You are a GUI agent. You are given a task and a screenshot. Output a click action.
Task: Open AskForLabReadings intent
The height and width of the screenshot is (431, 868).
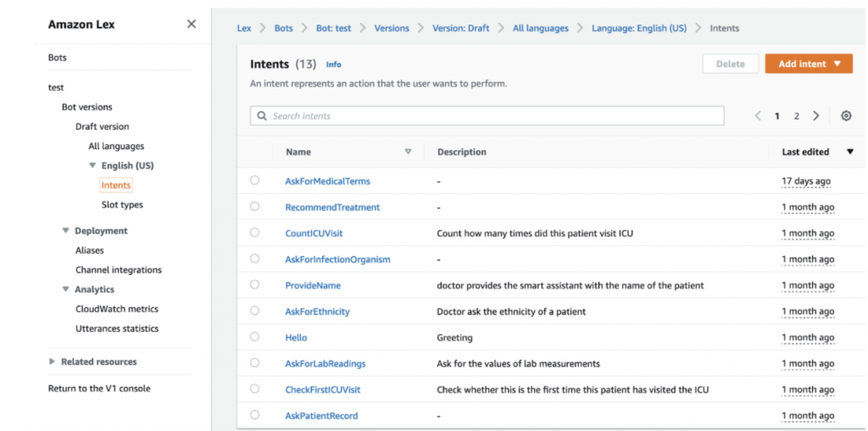tap(325, 363)
